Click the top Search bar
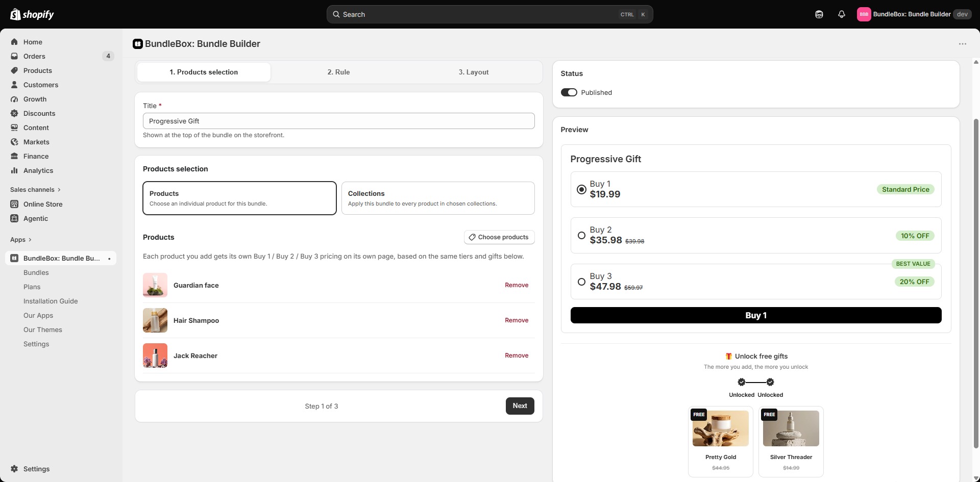Screen dimensions: 980x482 point(490,14)
